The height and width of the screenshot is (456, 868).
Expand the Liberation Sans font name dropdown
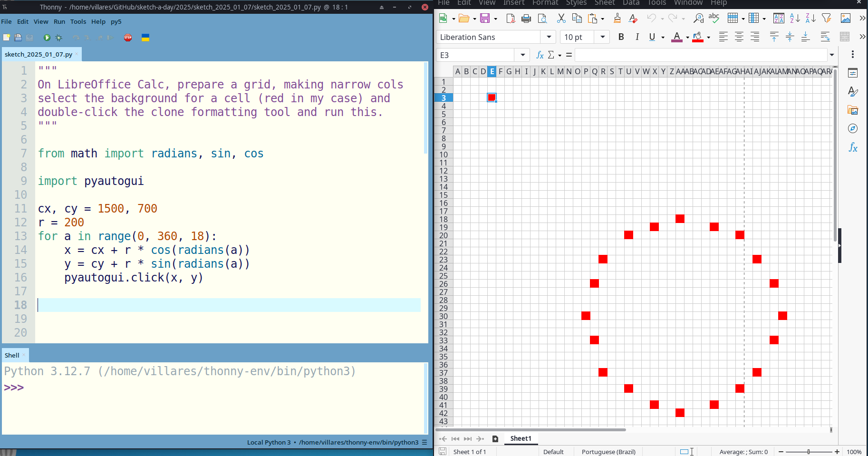[x=549, y=37]
